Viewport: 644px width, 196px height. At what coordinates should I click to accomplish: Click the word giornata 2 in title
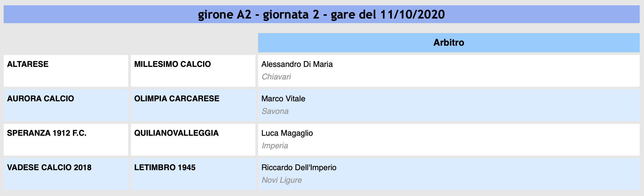[291, 15]
